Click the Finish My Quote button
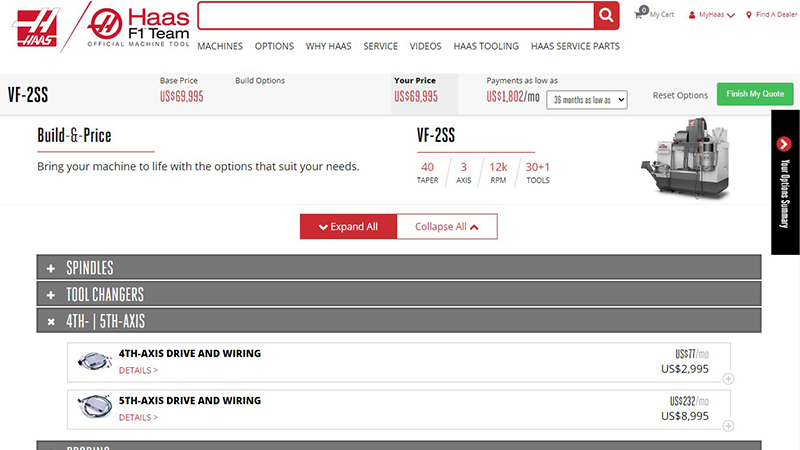Screen dimensions: 800x450 tap(755, 94)
